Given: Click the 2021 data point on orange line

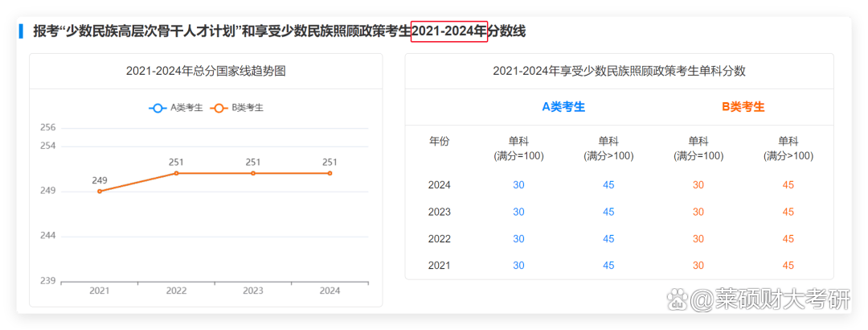Looking at the screenshot, I should 100,192.
